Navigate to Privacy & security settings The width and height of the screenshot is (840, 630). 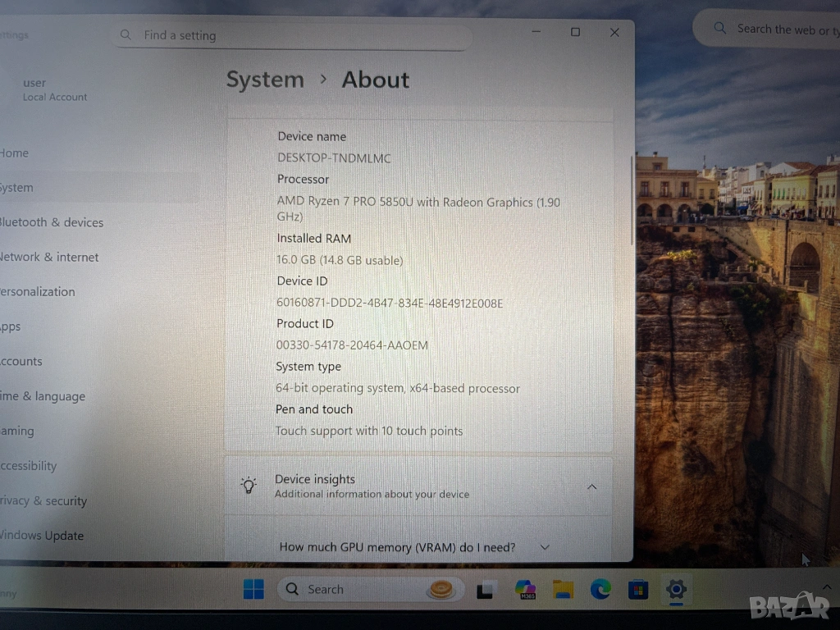click(43, 500)
